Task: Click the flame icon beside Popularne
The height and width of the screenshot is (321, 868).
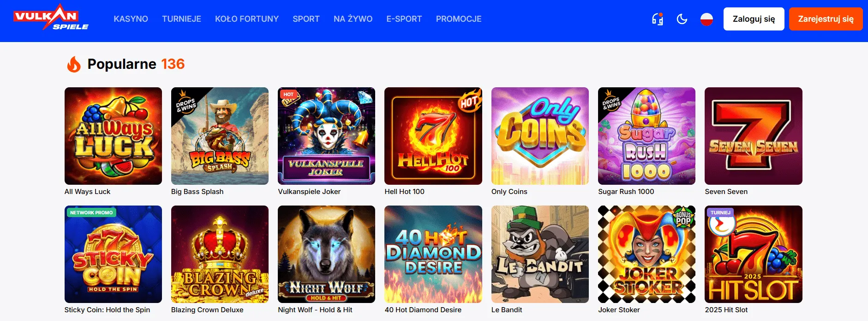Action: pyautogui.click(x=74, y=64)
